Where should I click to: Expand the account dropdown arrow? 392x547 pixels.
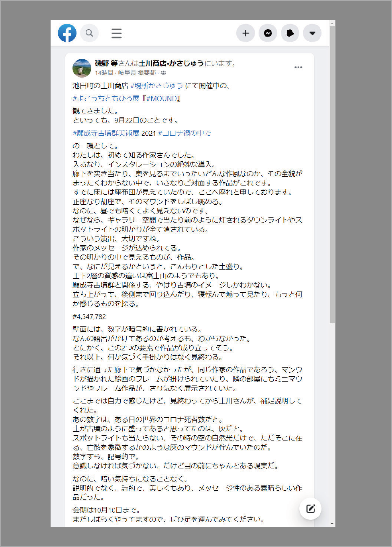click(x=312, y=33)
